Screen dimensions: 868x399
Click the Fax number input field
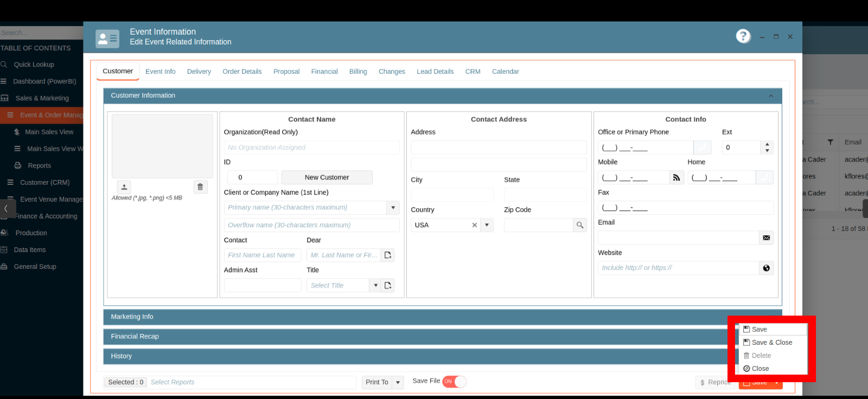(686, 208)
